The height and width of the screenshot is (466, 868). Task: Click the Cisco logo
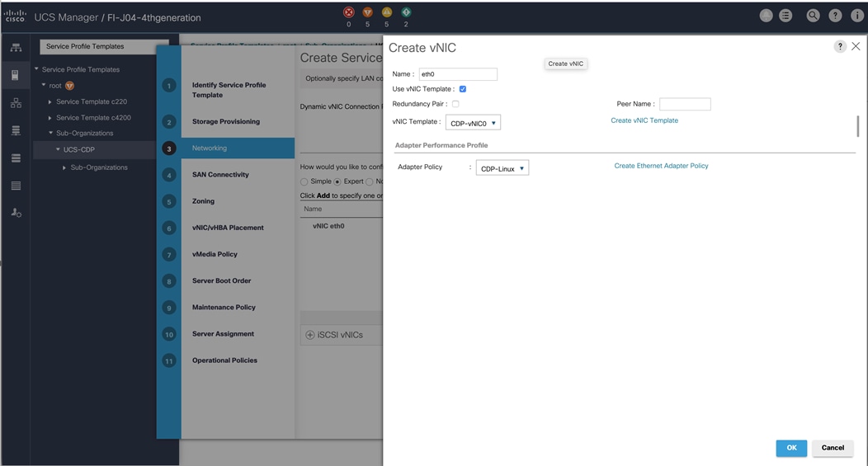point(15,16)
